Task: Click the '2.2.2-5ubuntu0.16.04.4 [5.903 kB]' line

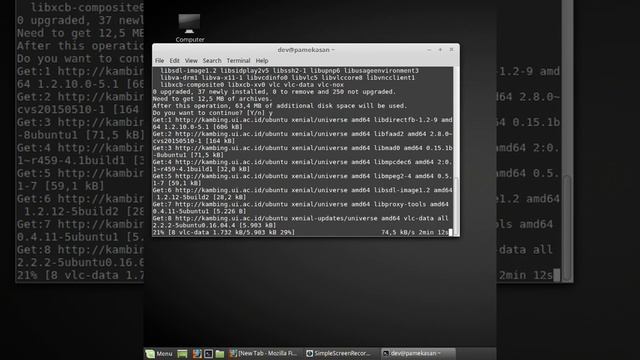Action: coord(214,225)
